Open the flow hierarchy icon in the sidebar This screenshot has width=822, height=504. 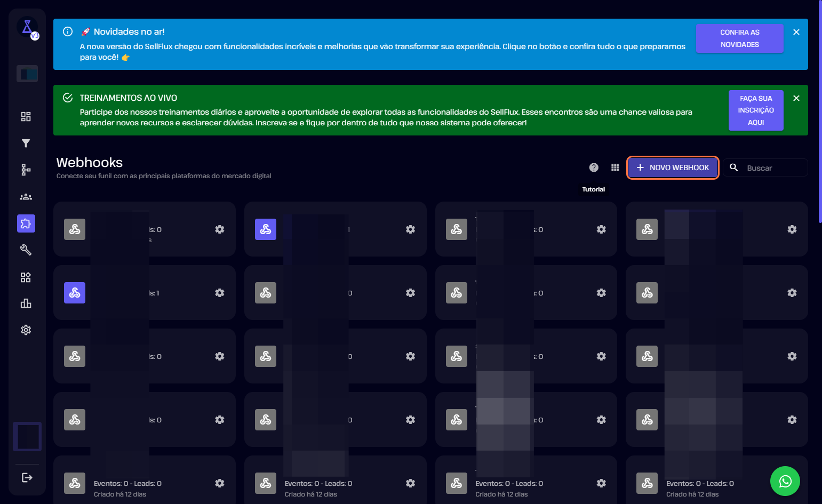click(x=26, y=170)
